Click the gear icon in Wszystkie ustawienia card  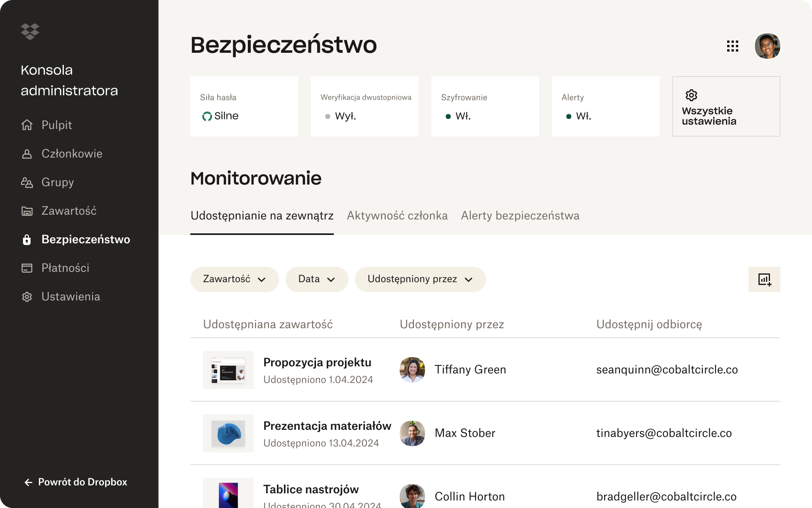tap(691, 95)
